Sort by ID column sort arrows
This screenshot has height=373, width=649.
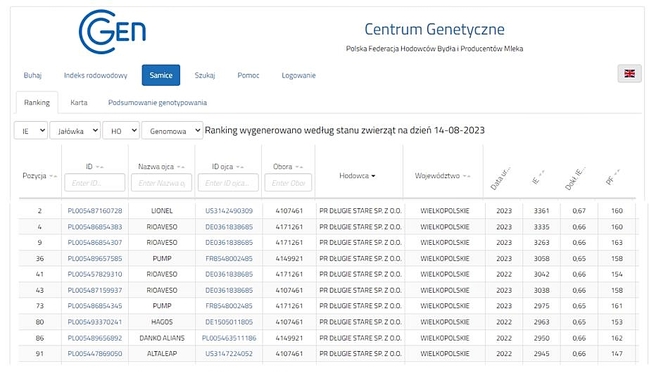point(100,167)
